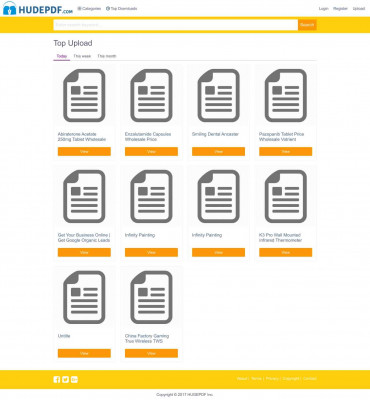
Task: Open the Categories menu
Action: pyautogui.click(x=89, y=9)
